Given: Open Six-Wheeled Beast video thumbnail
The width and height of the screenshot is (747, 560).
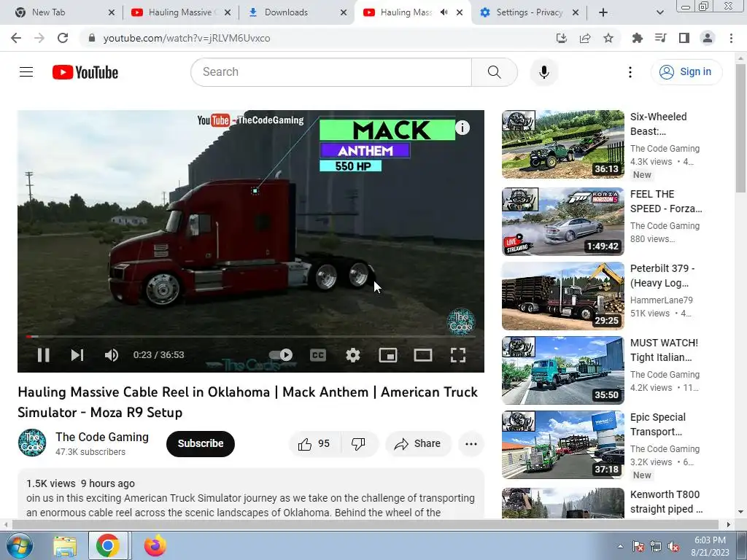Looking at the screenshot, I should coord(562,144).
